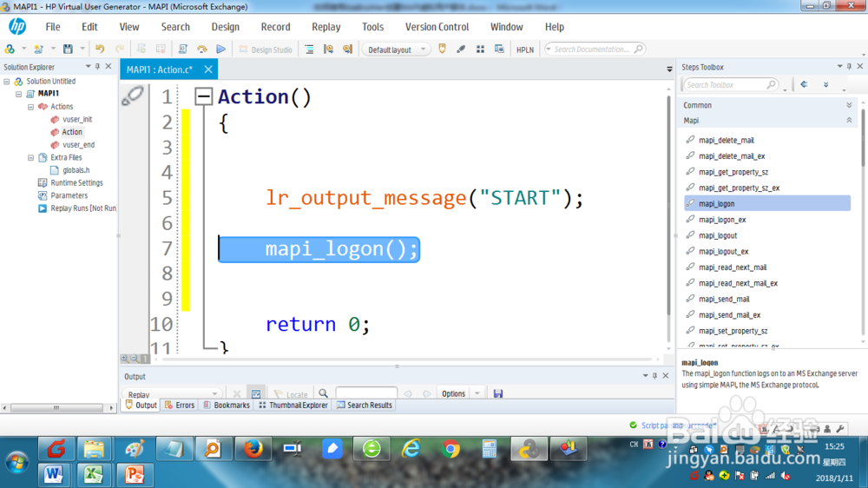The image size is (868, 488).
Task: Open the Default layout dropdown
Action: click(397, 49)
